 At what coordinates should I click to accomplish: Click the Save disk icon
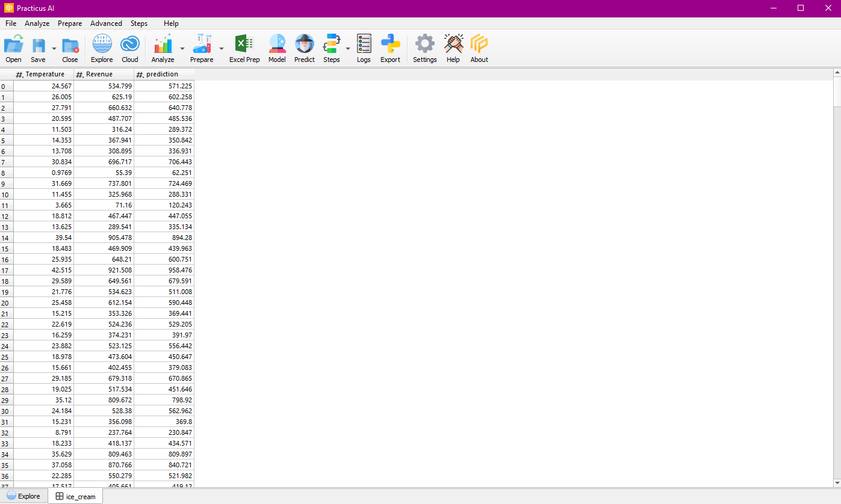click(38, 46)
